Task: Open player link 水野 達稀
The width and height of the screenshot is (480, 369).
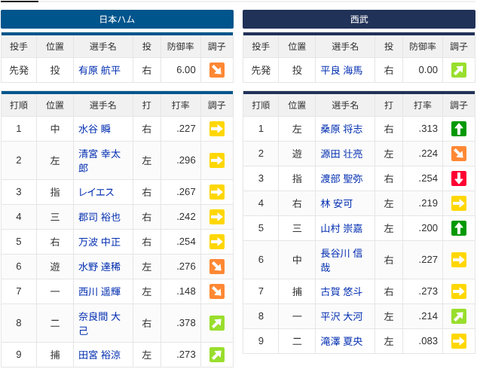Action: point(99,267)
